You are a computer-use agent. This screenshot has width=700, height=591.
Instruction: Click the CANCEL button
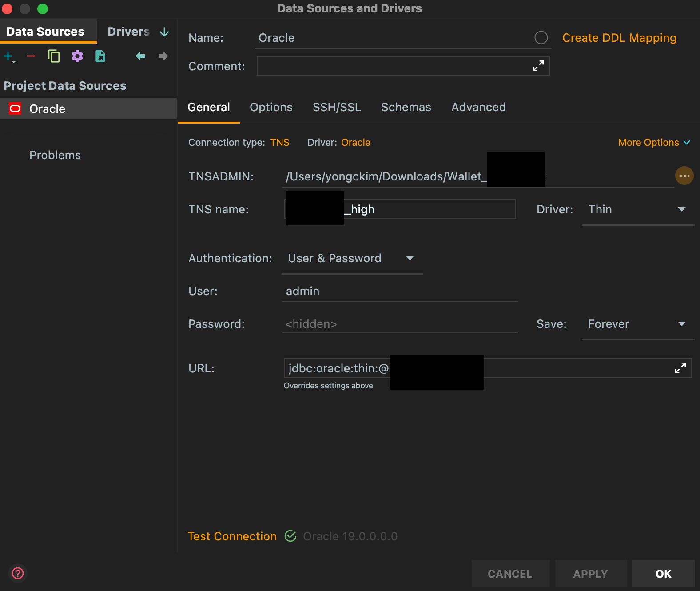pos(510,574)
